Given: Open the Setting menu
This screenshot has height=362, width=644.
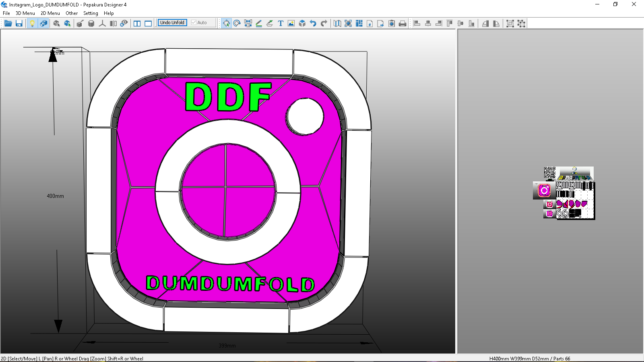Looking at the screenshot, I should point(91,13).
